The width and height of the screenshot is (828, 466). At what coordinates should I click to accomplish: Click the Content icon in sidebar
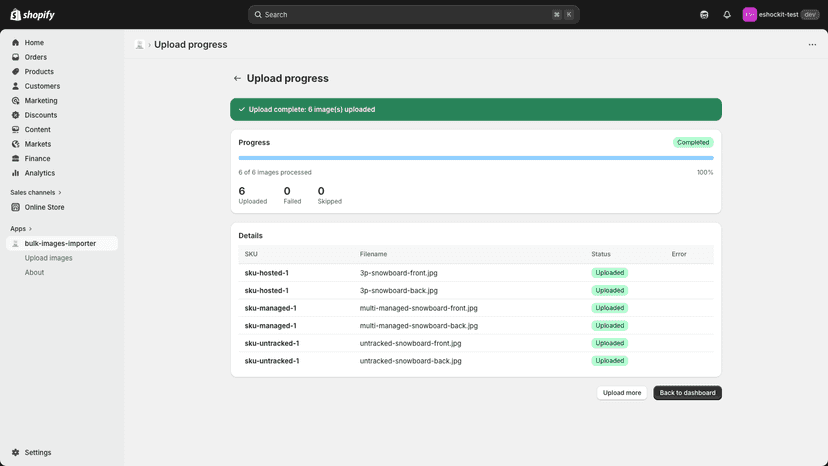pyautogui.click(x=15, y=129)
